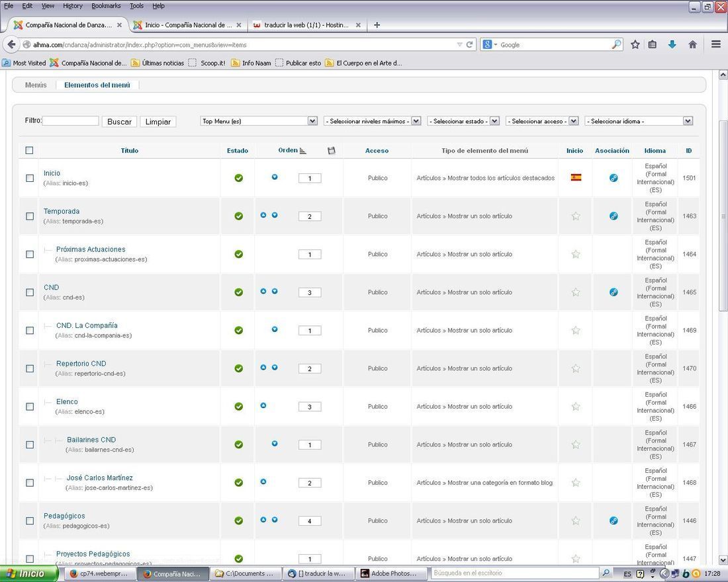Click Spanish flag home icon for Inicio

(x=576, y=177)
